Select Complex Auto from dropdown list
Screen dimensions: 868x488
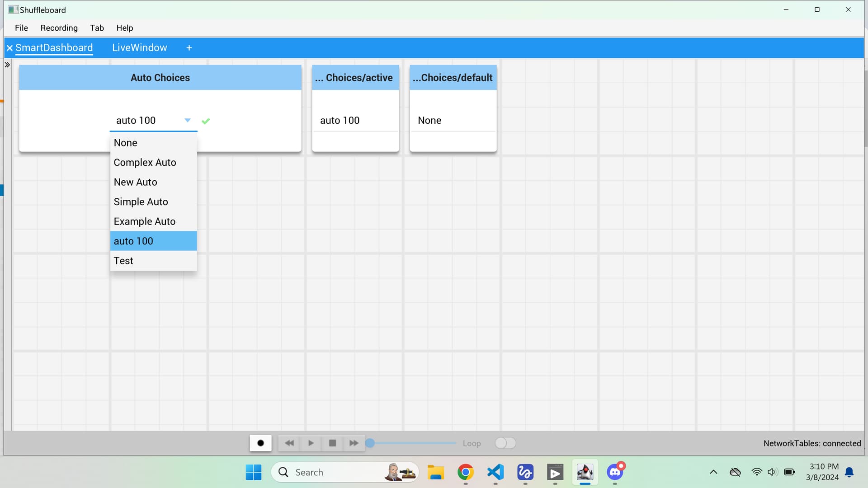click(x=145, y=163)
